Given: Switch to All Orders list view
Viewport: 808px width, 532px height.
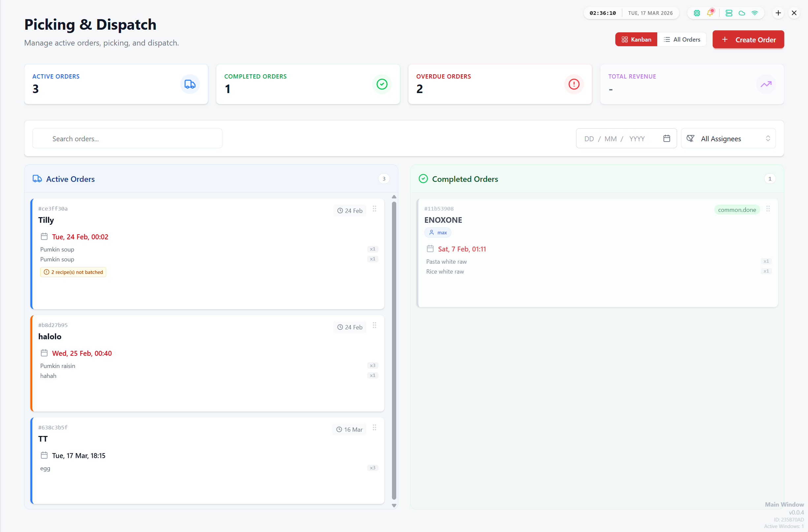Looking at the screenshot, I should point(682,39).
